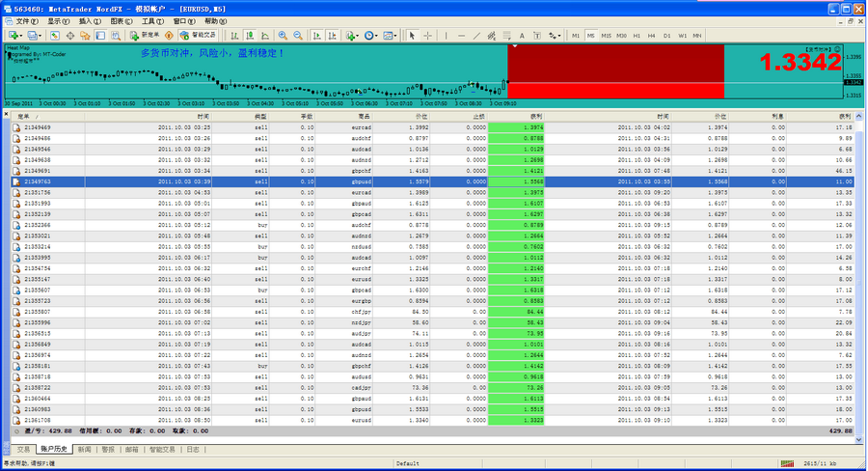Open the profiles dropdown in toolbar
The height and width of the screenshot is (471, 868).
point(38,36)
